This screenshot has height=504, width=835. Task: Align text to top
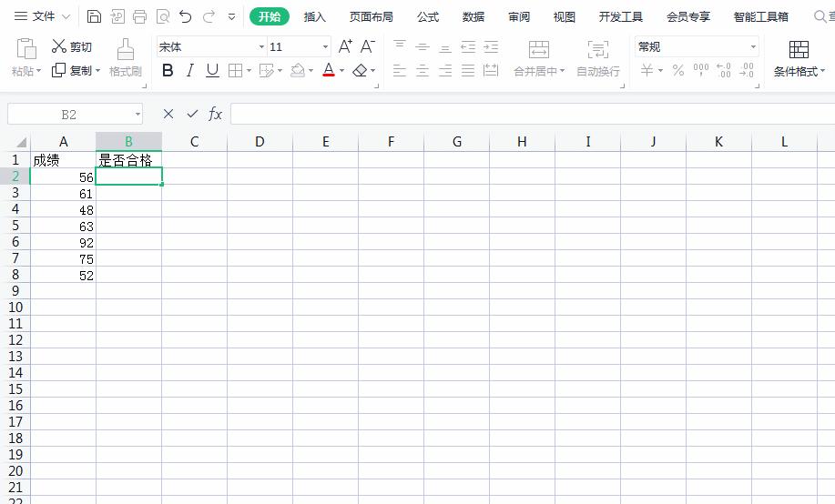coord(400,45)
